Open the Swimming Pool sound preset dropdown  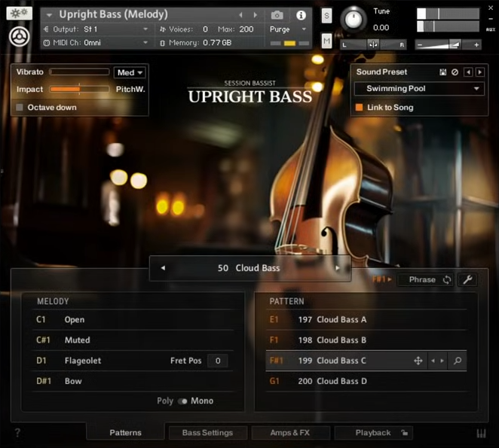tap(419, 89)
